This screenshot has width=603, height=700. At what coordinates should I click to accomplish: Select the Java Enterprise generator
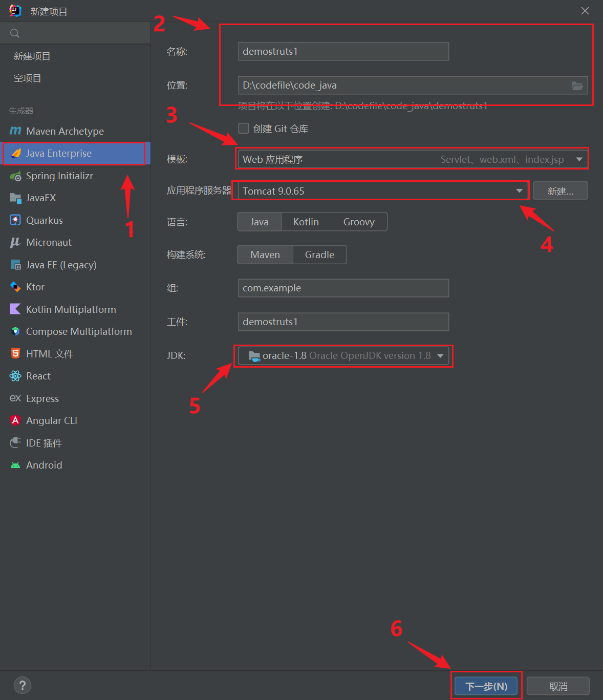pos(75,153)
